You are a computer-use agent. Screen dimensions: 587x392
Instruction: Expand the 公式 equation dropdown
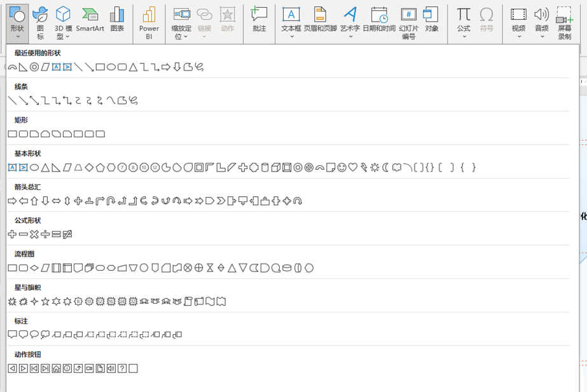click(x=464, y=24)
